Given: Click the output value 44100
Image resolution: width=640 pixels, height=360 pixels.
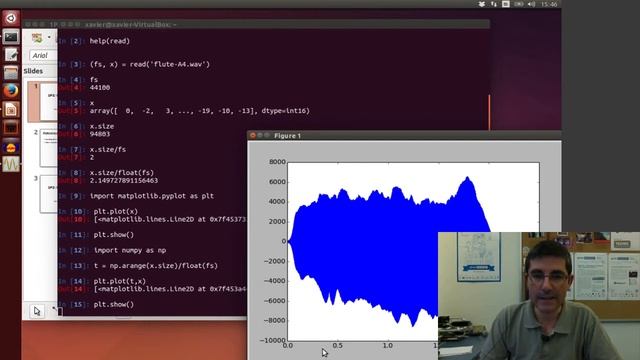Looking at the screenshot, I should pos(100,87).
